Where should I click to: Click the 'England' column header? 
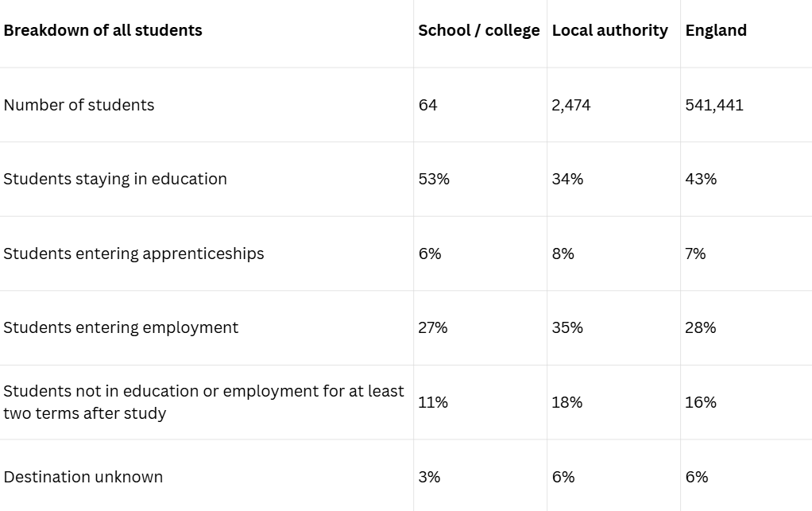(716, 30)
